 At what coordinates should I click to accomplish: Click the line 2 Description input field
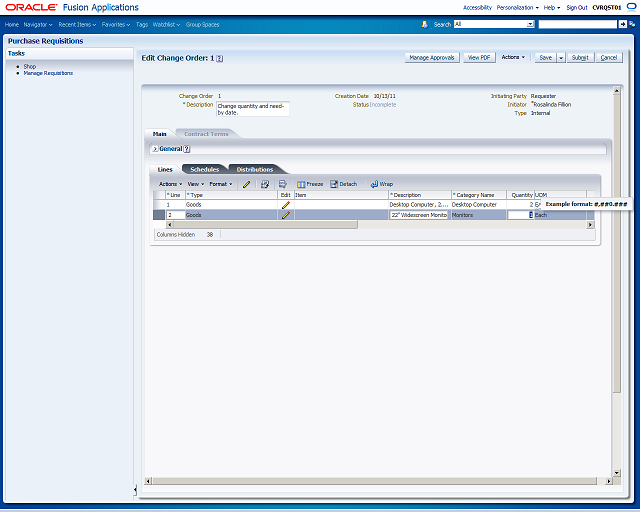[x=419, y=215]
